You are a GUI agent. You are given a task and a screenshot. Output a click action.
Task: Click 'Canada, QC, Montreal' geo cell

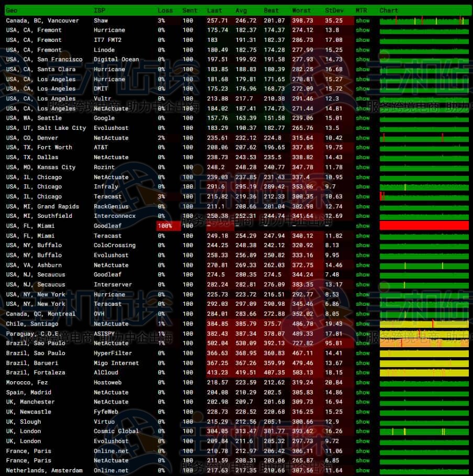coord(41,314)
